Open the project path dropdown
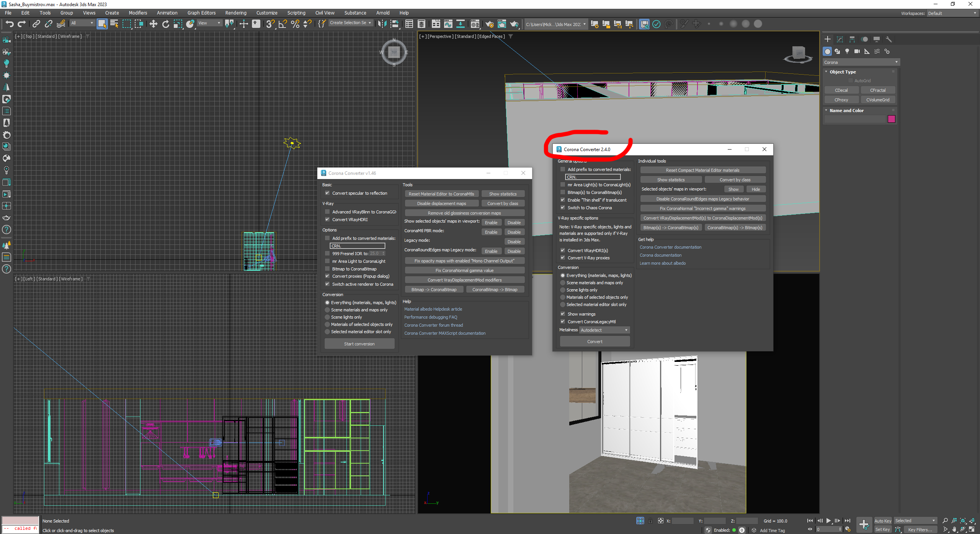Viewport: 980px width, 534px height. tap(555, 24)
